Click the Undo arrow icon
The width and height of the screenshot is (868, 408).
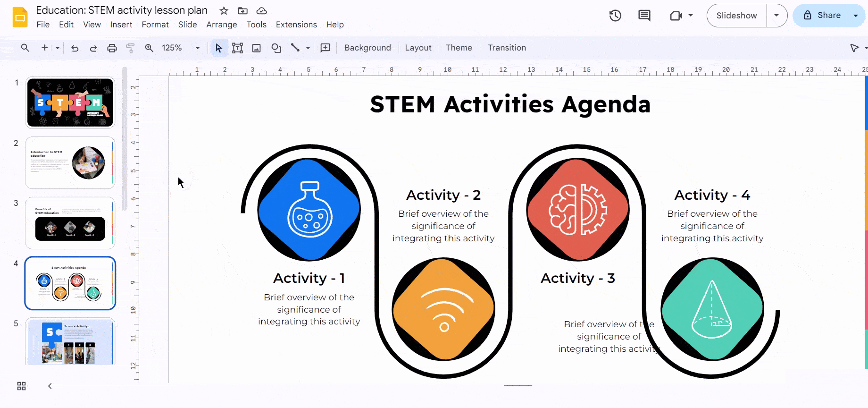click(x=75, y=48)
